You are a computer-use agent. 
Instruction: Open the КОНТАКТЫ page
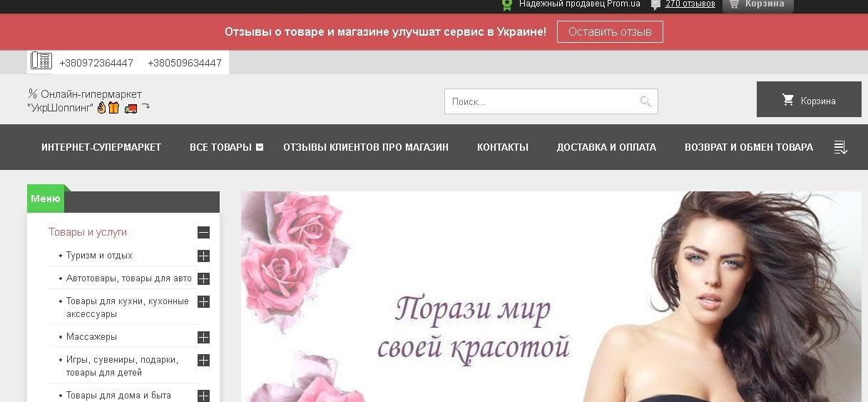point(502,147)
